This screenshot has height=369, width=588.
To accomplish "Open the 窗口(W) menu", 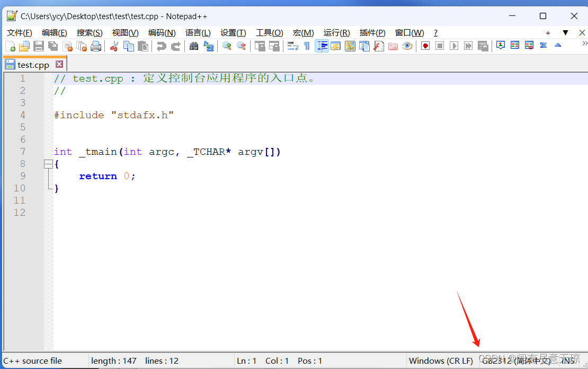I will pyautogui.click(x=409, y=33).
